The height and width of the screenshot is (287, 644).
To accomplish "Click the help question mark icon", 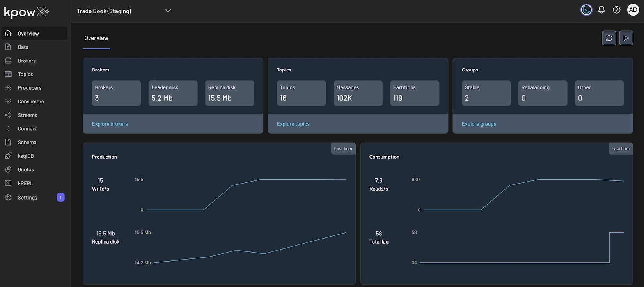I will (x=616, y=10).
